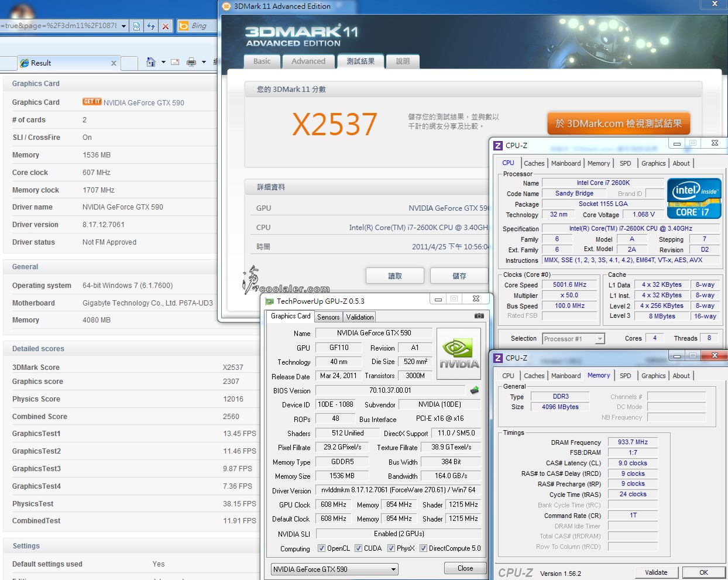Switch to the Sensors tab in GPU-Z
The height and width of the screenshot is (580, 728).
328,317
